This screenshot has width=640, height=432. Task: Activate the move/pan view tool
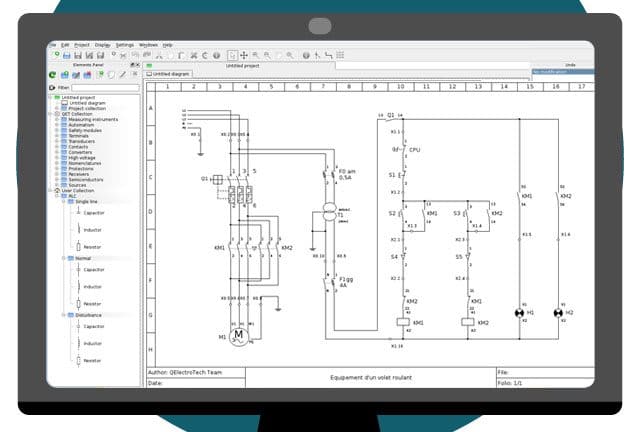click(x=244, y=55)
